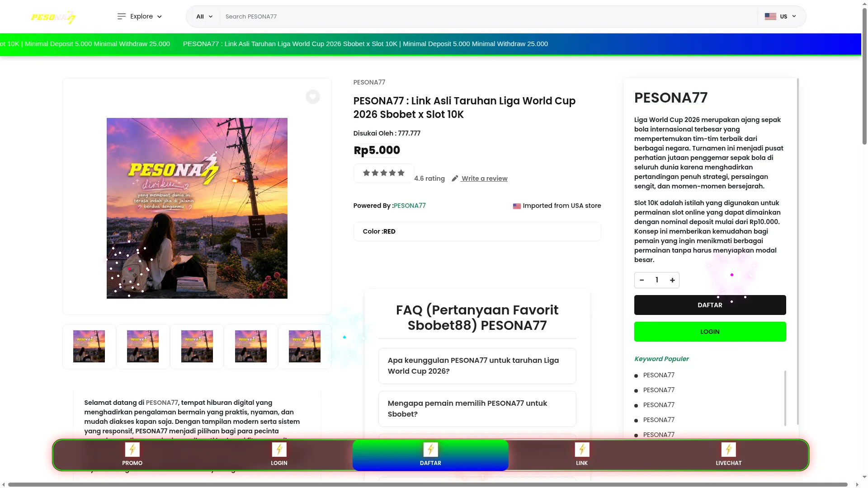Open the main PESONA77 product image
The width and height of the screenshot is (868, 488).
point(197,208)
